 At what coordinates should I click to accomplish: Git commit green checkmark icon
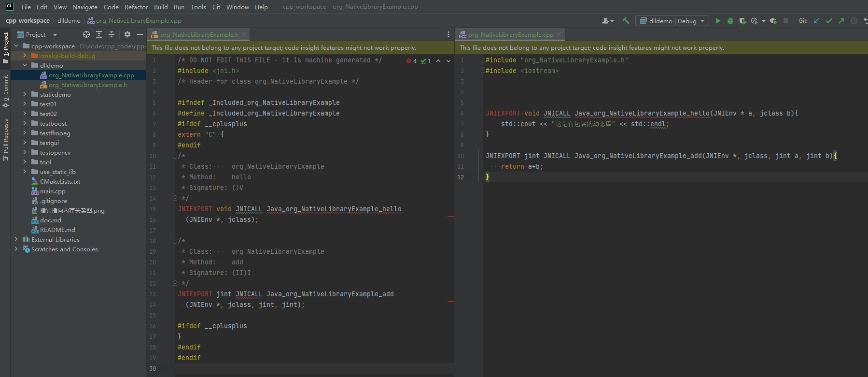coord(829,21)
